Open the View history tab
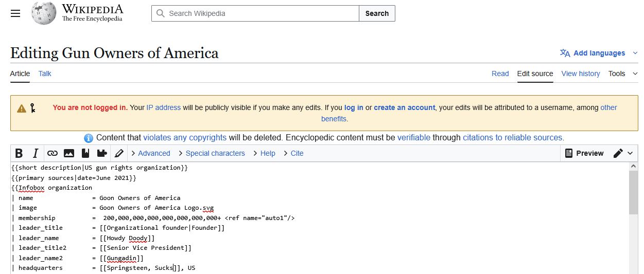 point(581,74)
